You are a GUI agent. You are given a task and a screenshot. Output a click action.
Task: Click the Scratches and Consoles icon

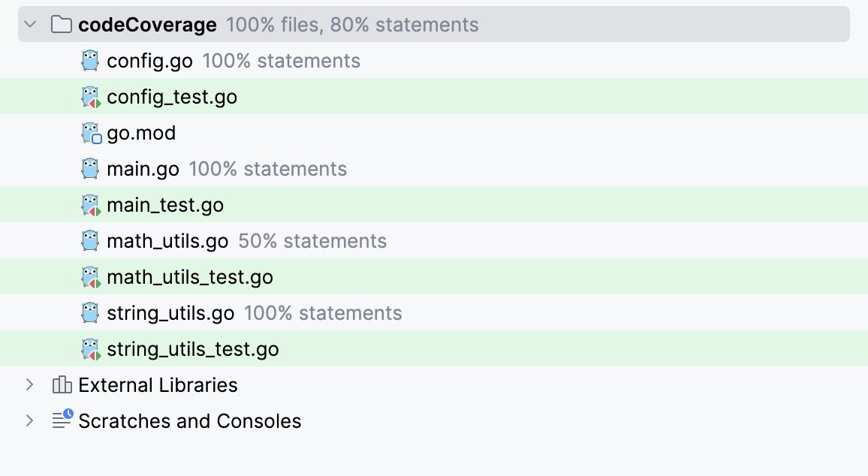pyautogui.click(x=61, y=420)
